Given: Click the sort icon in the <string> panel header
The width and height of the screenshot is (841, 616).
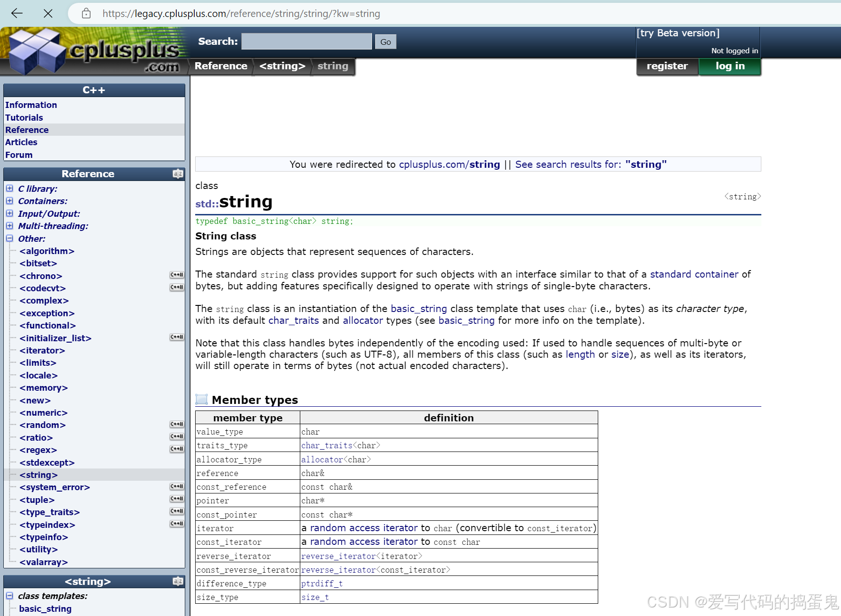Looking at the screenshot, I should pos(178,581).
